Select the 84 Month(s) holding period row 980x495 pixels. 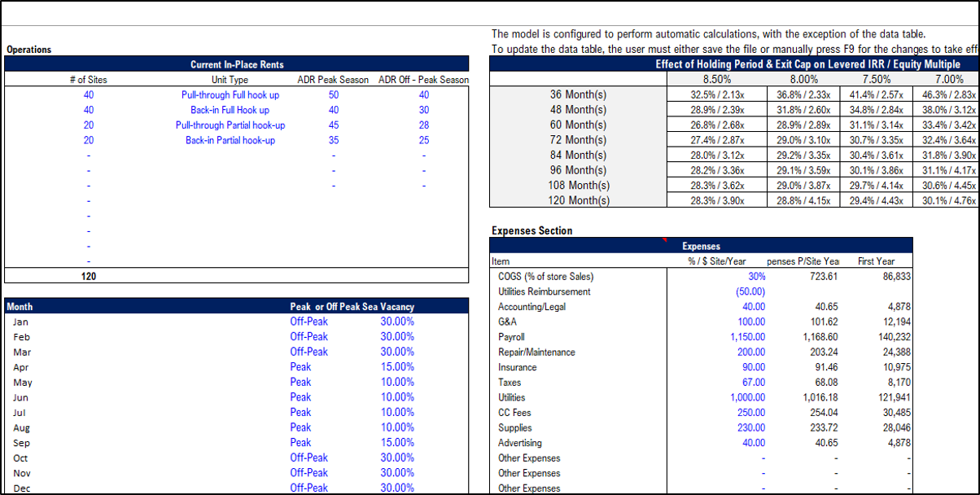click(578, 155)
